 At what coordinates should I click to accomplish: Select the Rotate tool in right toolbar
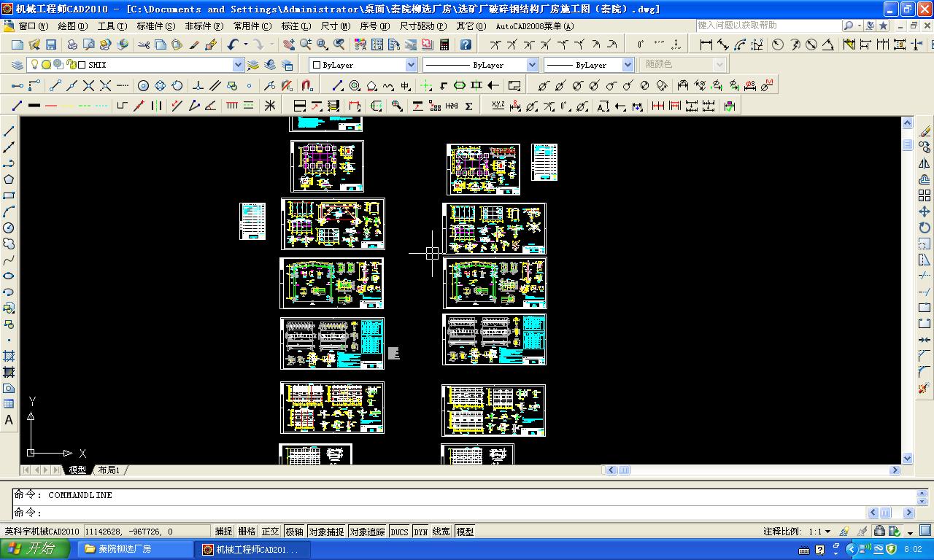click(x=925, y=227)
